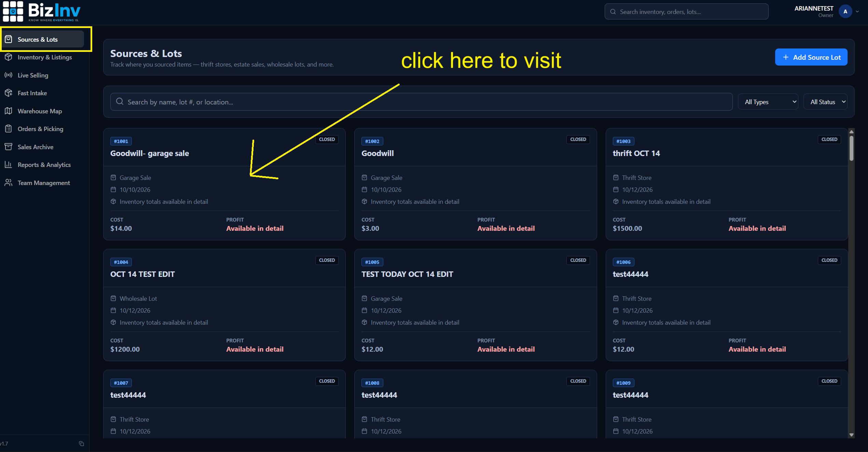Open the account menu chevron beside the avatar

[x=857, y=12]
